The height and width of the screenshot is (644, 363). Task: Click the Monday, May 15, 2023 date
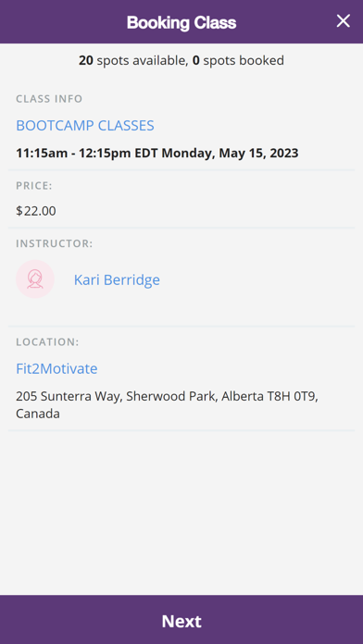230,154
